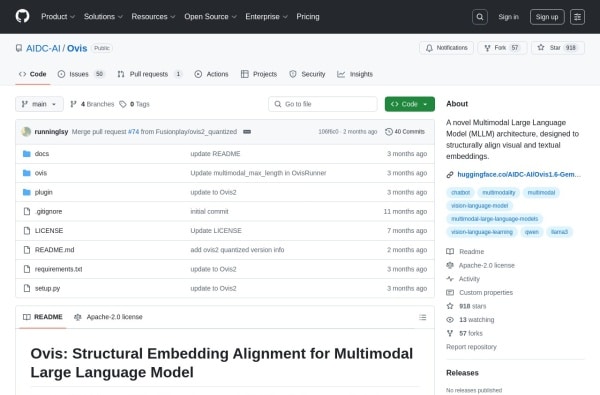Open the Activity link in sidebar

(463, 279)
